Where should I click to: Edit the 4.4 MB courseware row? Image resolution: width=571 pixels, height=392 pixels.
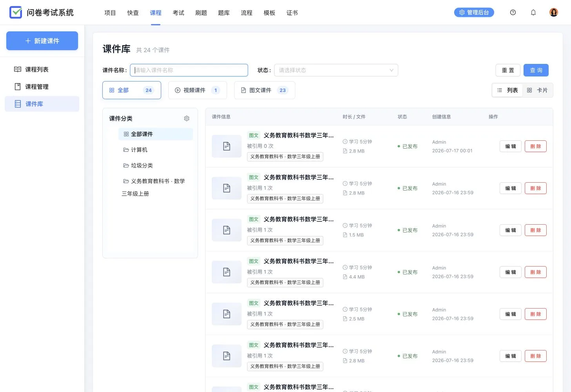(511, 272)
